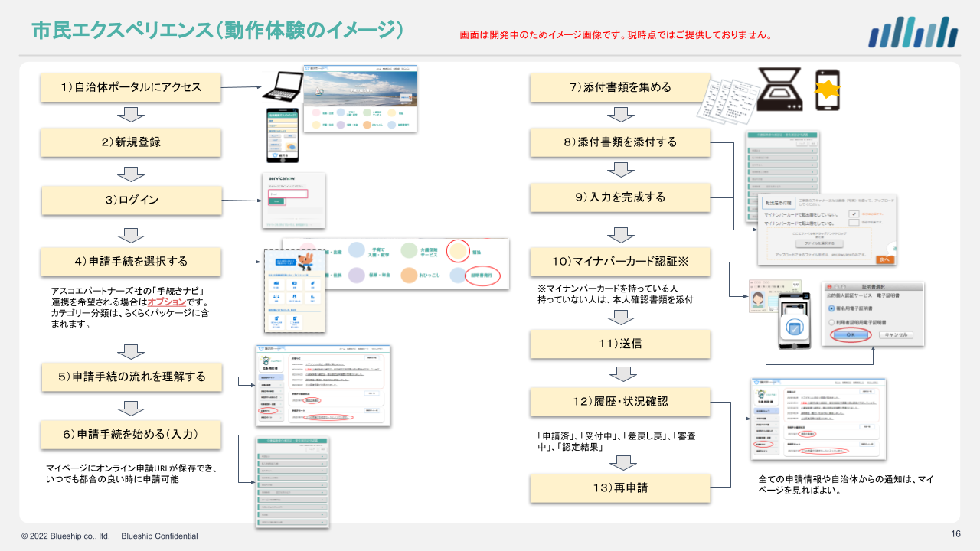The width and height of the screenshot is (980, 551).
Task: Click OK in the 証明書選択 dialog
Action: (x=850, y=335)
